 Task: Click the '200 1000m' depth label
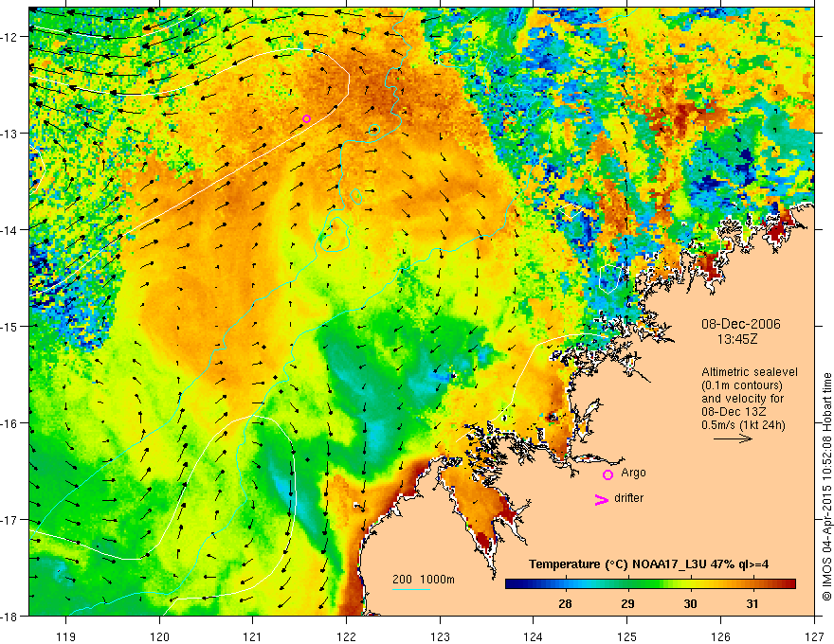click(x=424, y=579)
